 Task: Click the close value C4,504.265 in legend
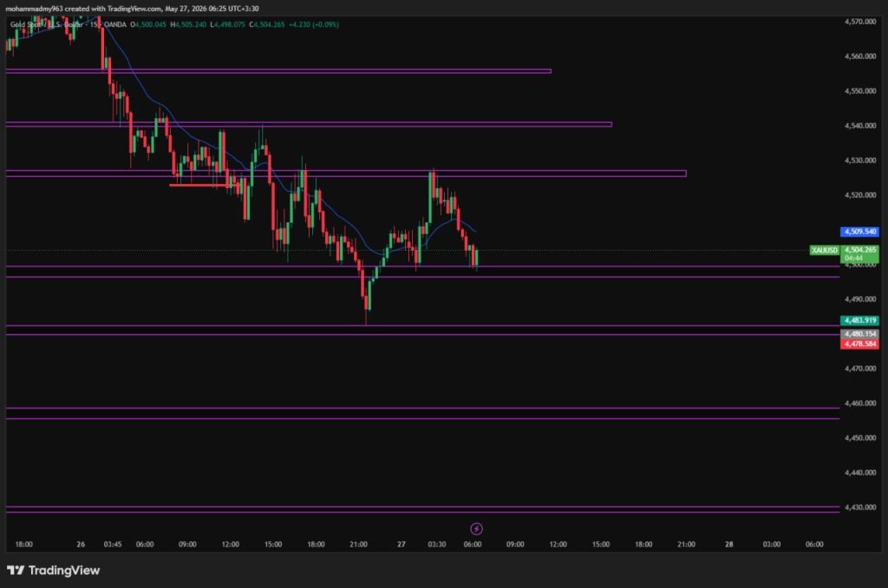click(x=267, y=24)
